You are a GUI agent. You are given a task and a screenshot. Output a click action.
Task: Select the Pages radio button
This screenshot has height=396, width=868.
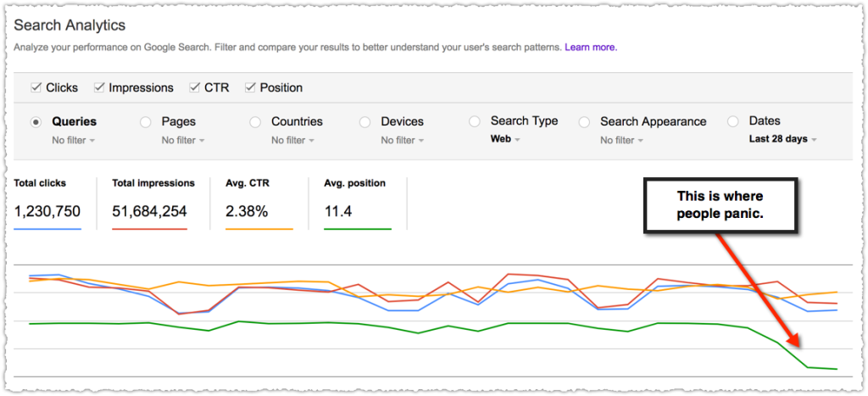(x=146, y=122)
